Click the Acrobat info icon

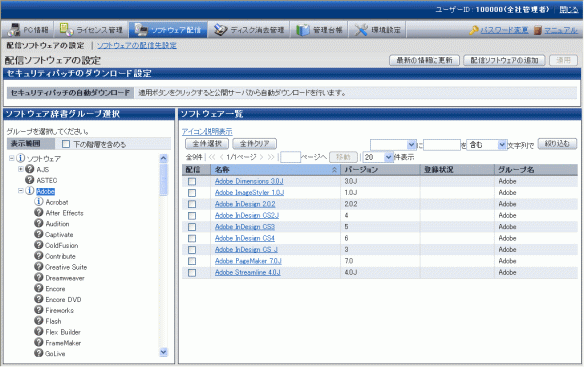39,202
